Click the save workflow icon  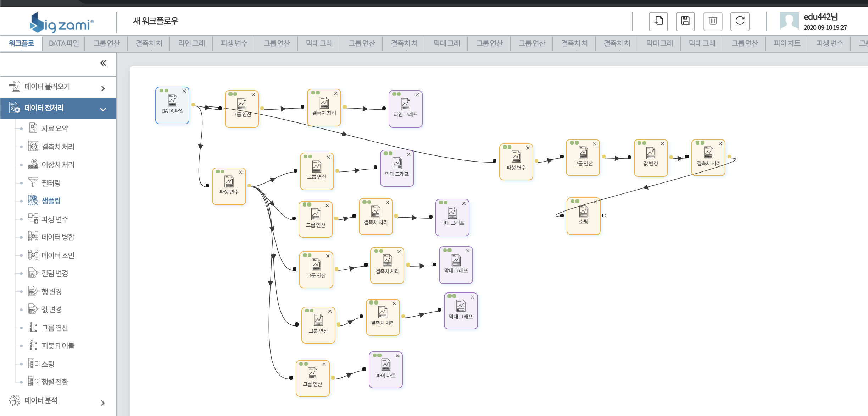(685, 21)
